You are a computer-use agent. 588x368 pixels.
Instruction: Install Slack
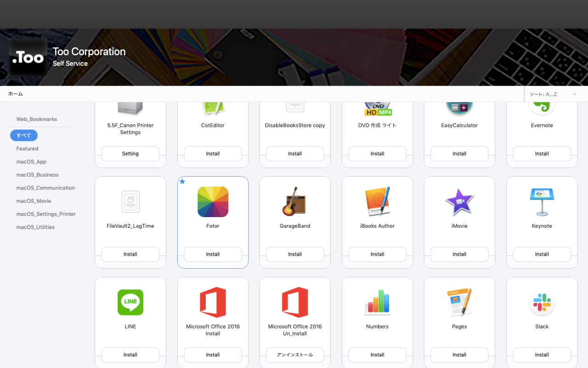542,355
